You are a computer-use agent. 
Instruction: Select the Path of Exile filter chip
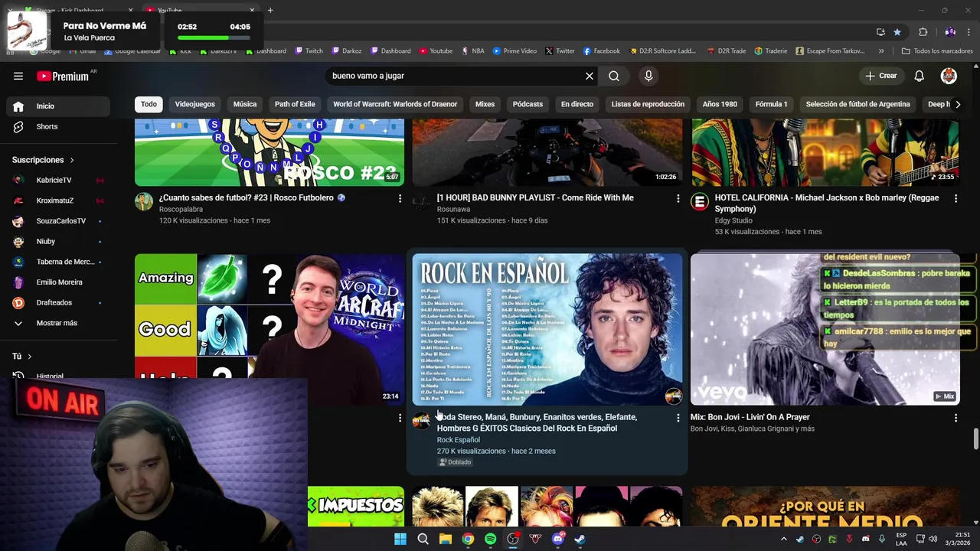tap(295, 104)
